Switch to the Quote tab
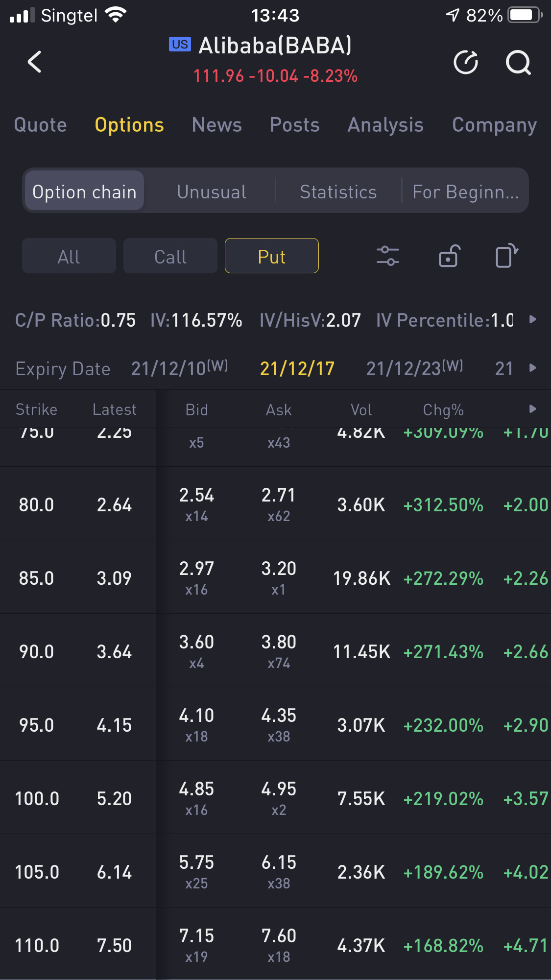This screenshot has width=551, height=980. 41,125
